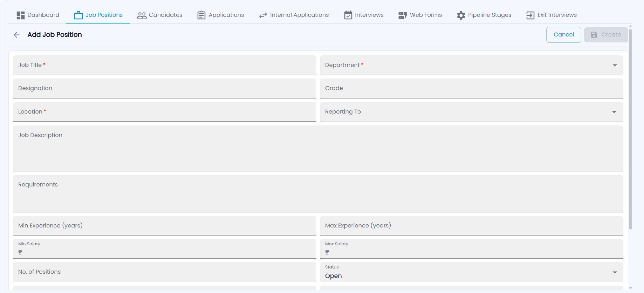Go back using the left arrow icon
Image resolution: width=644 pixels, height=293 pixels.
tap(17, 35)
